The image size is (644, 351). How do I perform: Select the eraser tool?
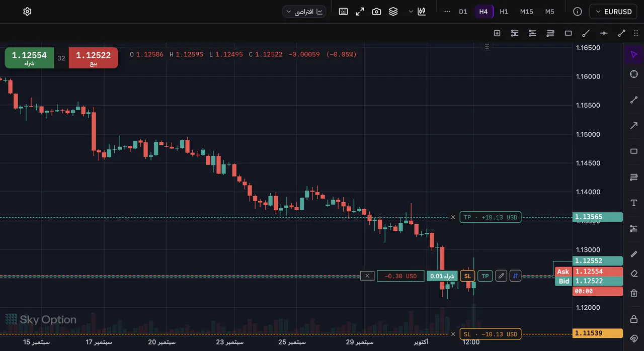pos(634,274)
